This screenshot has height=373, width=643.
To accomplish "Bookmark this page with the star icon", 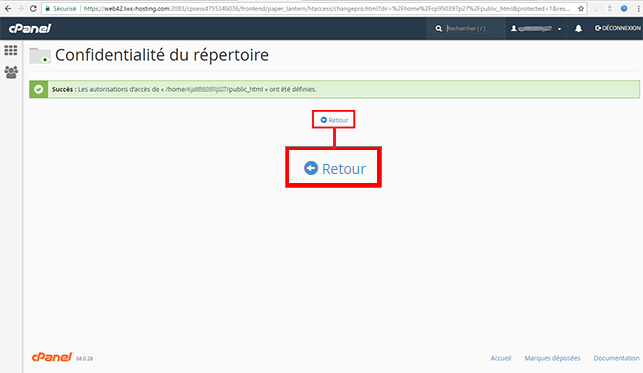I will (581, 9).
